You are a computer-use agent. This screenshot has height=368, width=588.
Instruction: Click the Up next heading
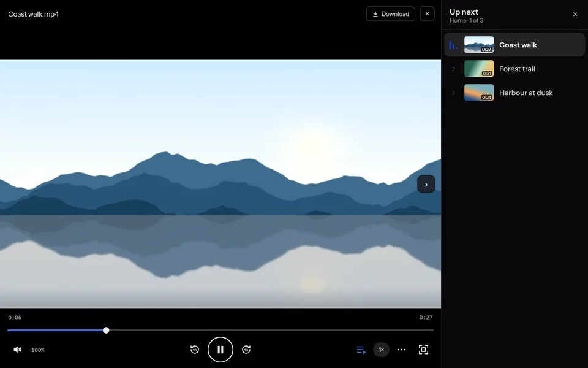pos(464,12)
